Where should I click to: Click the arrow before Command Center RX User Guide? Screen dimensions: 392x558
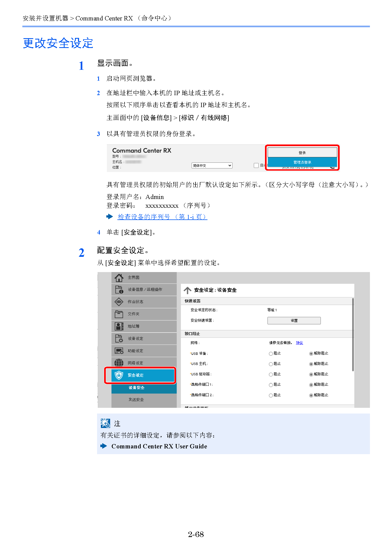point(104,446)
